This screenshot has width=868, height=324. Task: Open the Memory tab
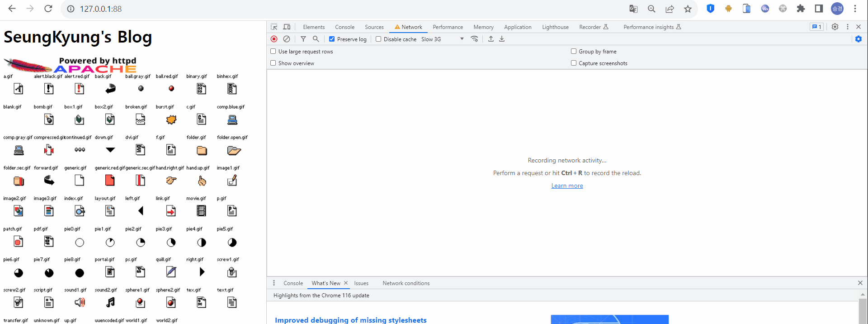coord(483,27)
